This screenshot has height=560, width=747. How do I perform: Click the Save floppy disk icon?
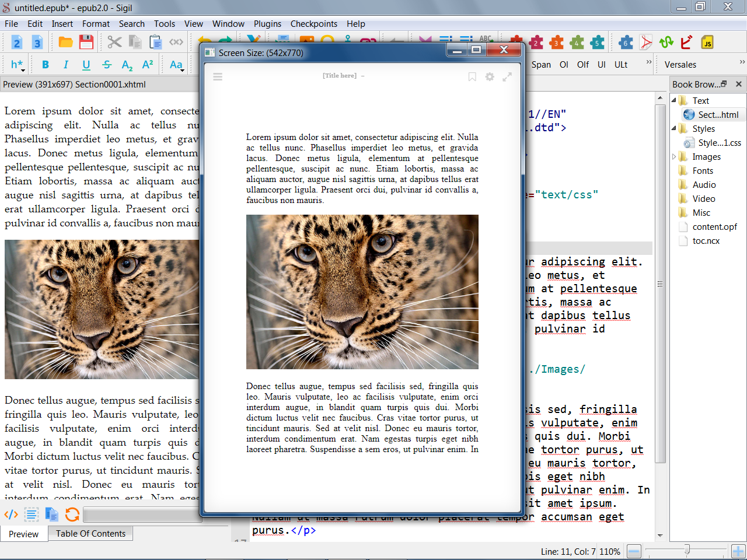pyautogui.click(x=86, y=42)
